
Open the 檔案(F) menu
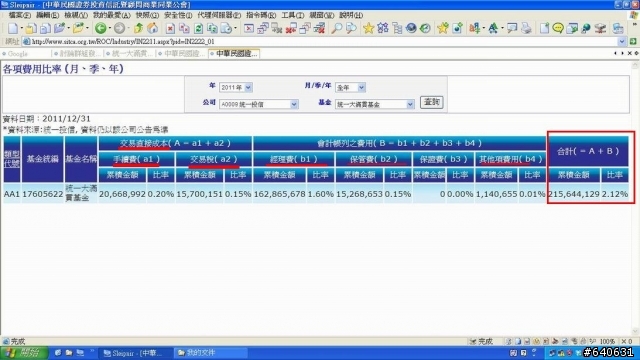tap(19, 15)
